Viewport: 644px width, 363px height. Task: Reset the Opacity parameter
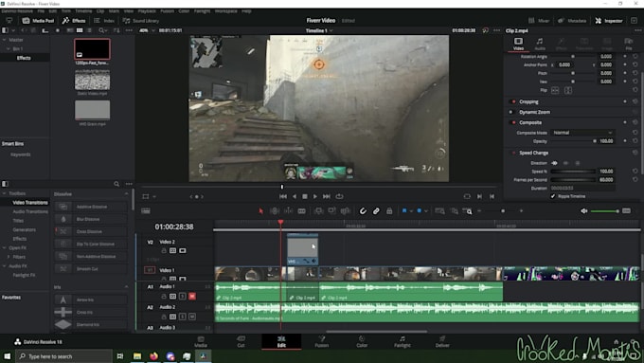click(635, 141)
